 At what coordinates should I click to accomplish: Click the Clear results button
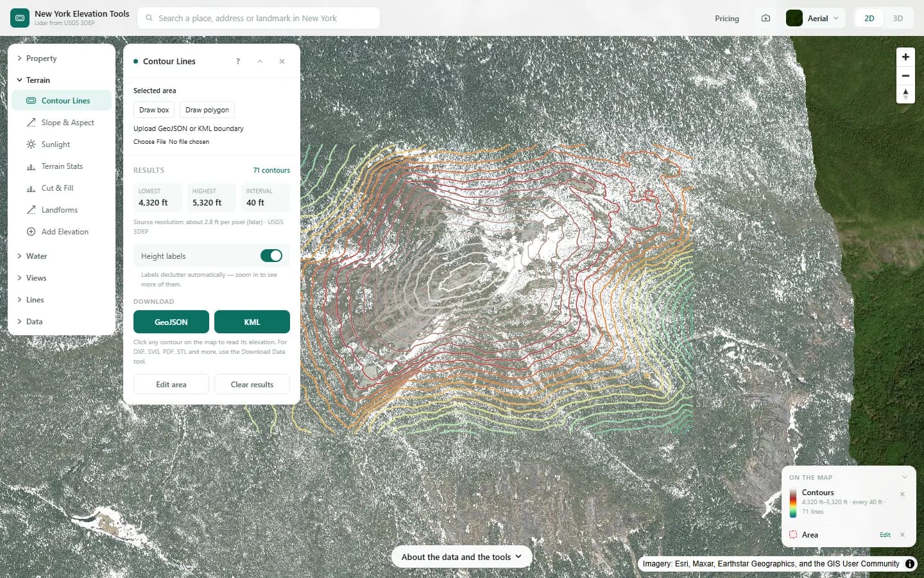coord(252,385)
